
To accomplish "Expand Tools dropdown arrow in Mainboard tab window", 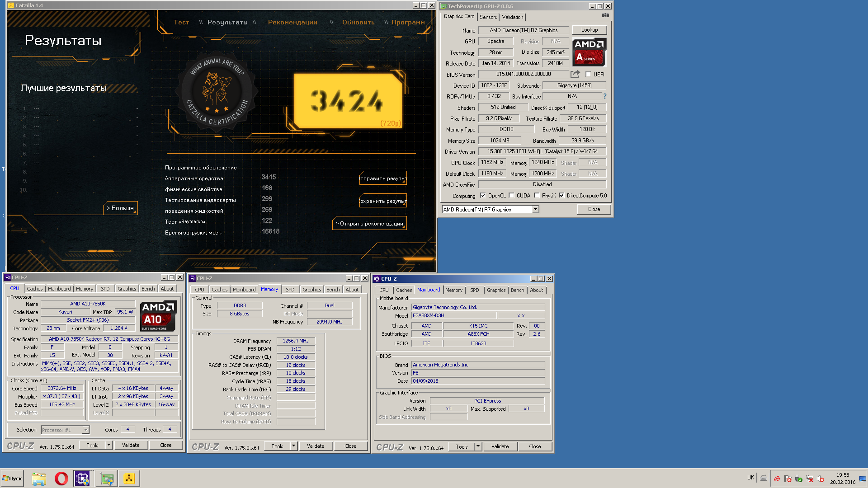I will point(478,446).
